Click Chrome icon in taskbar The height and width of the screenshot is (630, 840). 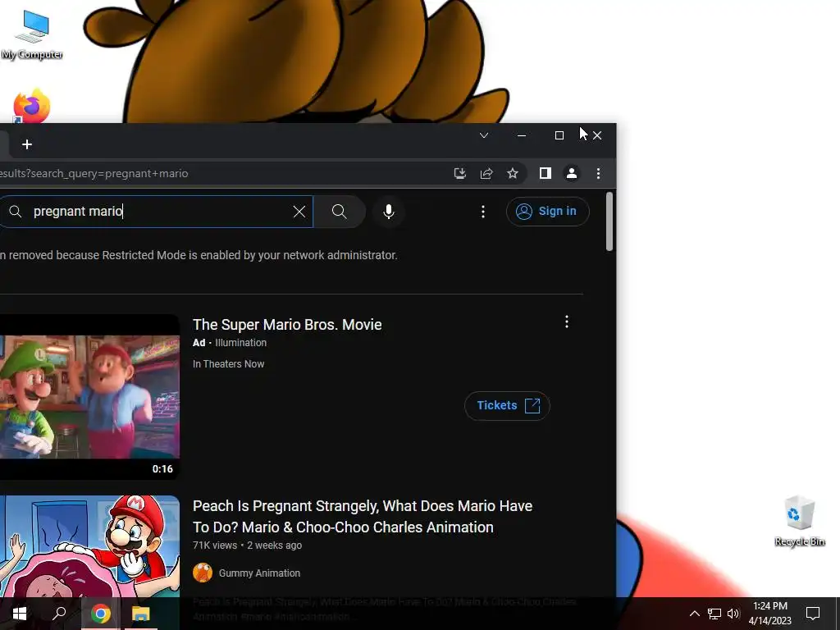[x=100, y=614]
